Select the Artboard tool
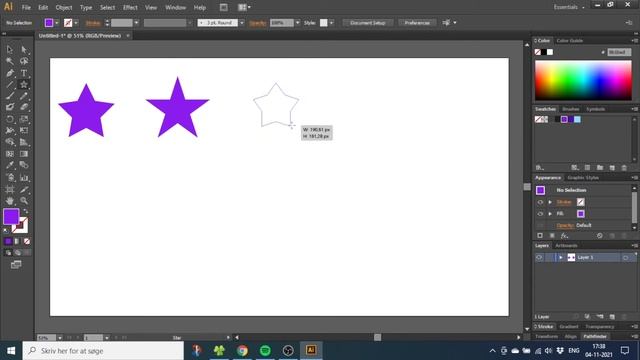 10,189
